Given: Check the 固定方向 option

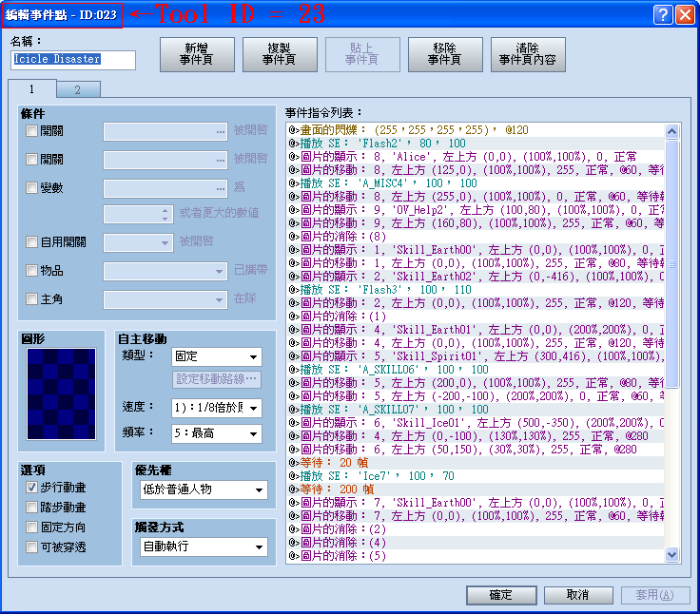Looking at the screenshot, I should (x=31, y=527).
